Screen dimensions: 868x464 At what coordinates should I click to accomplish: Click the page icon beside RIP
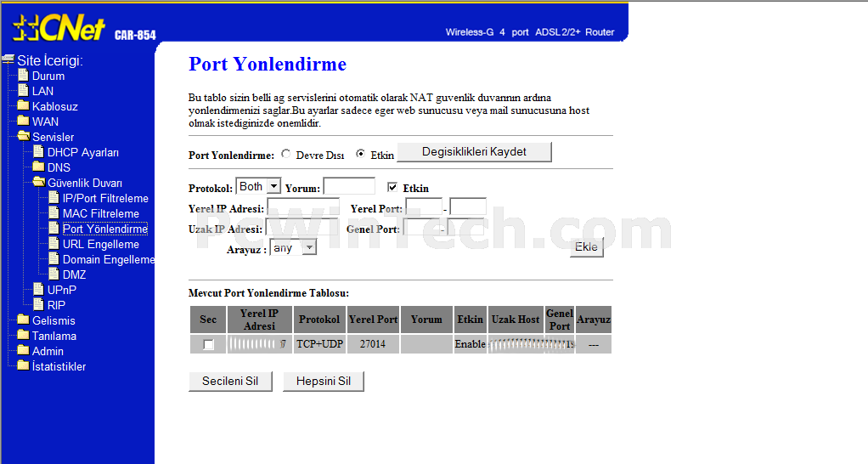(38, 304)
